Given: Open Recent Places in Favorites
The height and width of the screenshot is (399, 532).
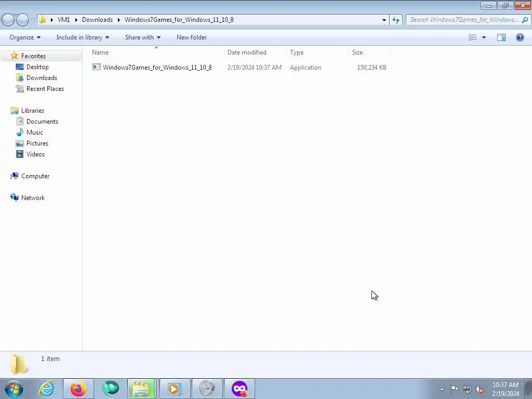Looking at the screenshot, I should click(x=45, y=88).
